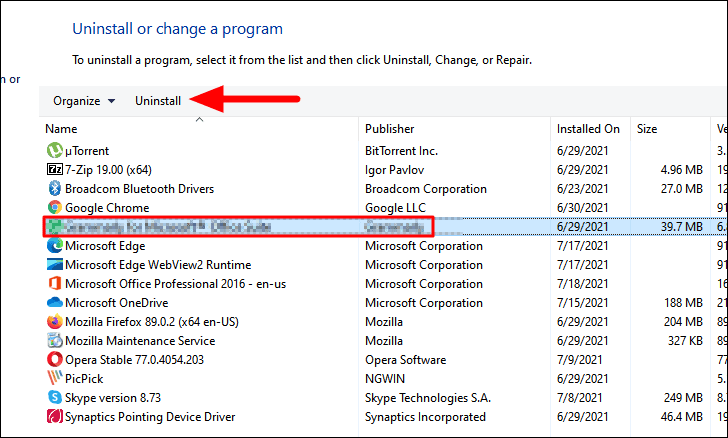
Task: Select the PicPick entry name
Action: [x=84, y=379]
